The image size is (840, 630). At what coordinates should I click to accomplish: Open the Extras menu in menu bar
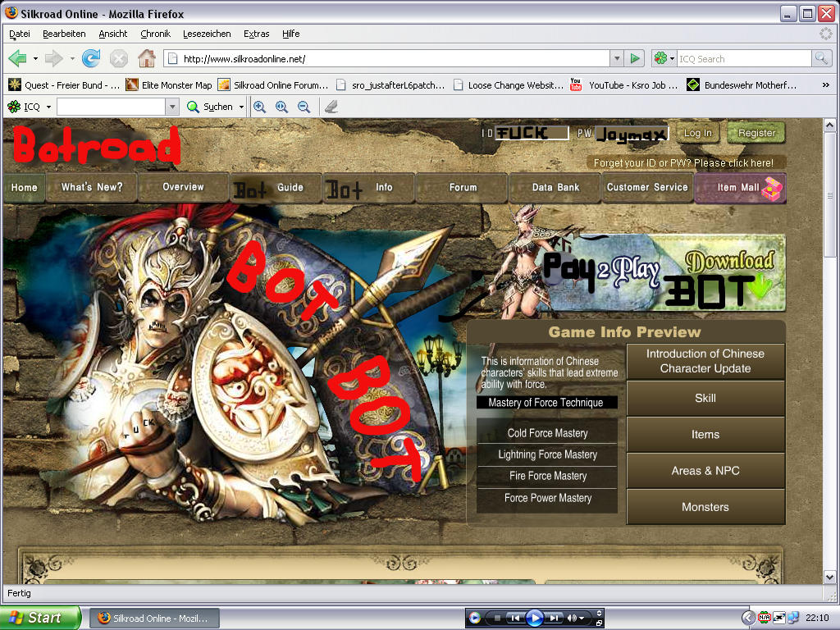256,34
